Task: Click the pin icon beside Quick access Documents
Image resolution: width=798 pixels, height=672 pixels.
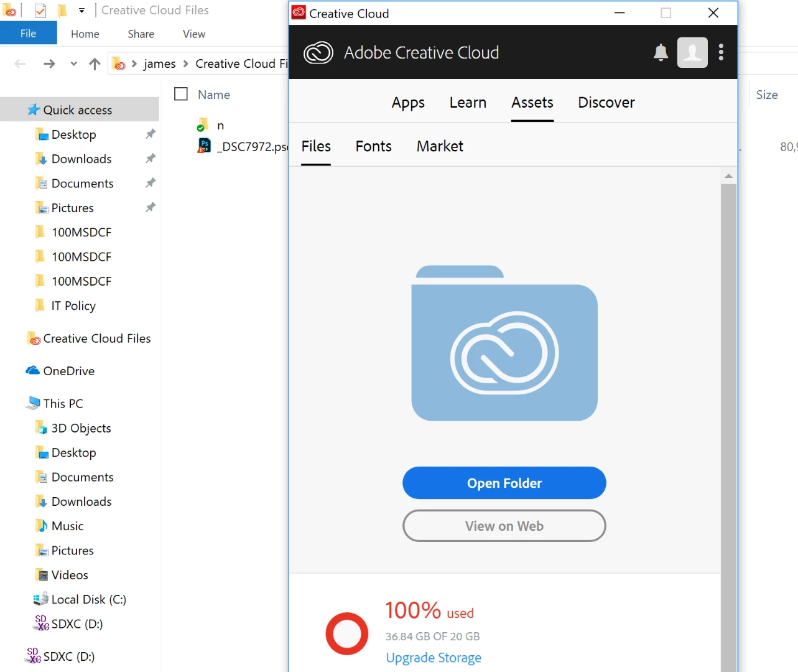Action: (150, 183)
